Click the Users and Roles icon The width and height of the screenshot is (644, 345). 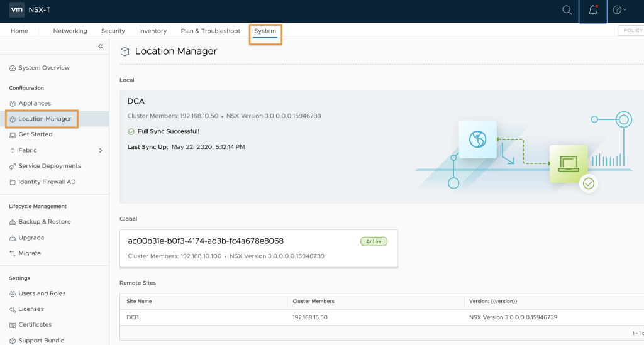[13, 293]
